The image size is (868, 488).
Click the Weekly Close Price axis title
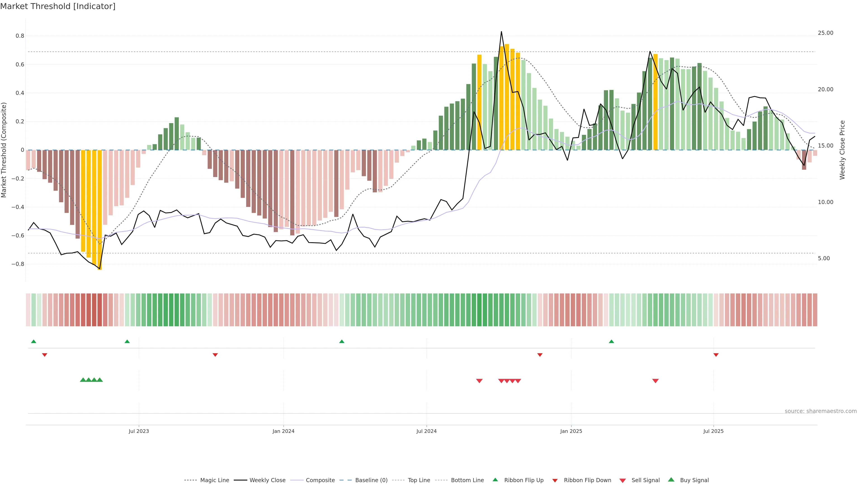pos(842,150)
